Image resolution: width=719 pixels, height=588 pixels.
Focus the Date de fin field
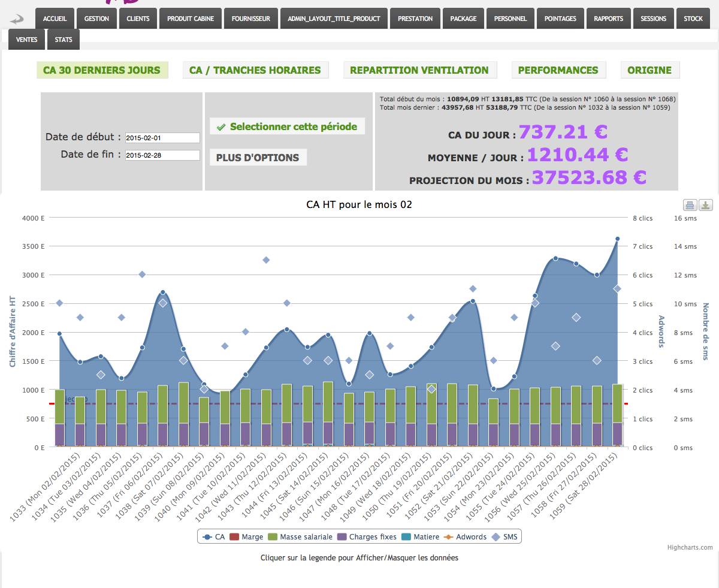tap(162, 155)
